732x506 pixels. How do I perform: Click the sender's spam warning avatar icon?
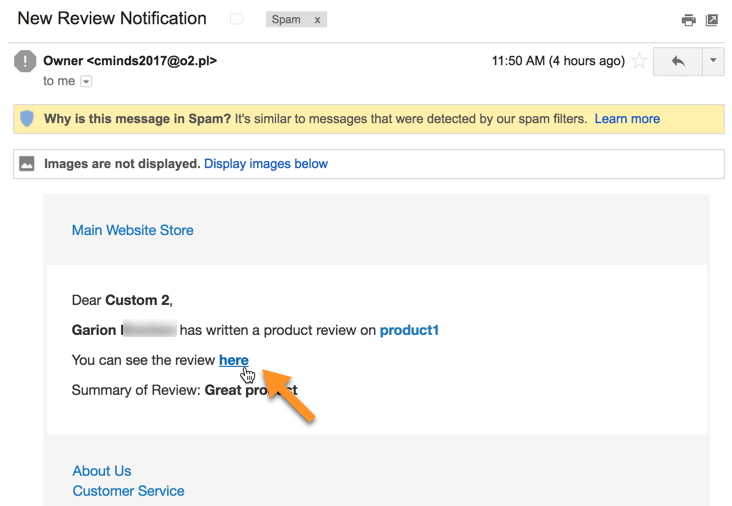pos(25,62)
